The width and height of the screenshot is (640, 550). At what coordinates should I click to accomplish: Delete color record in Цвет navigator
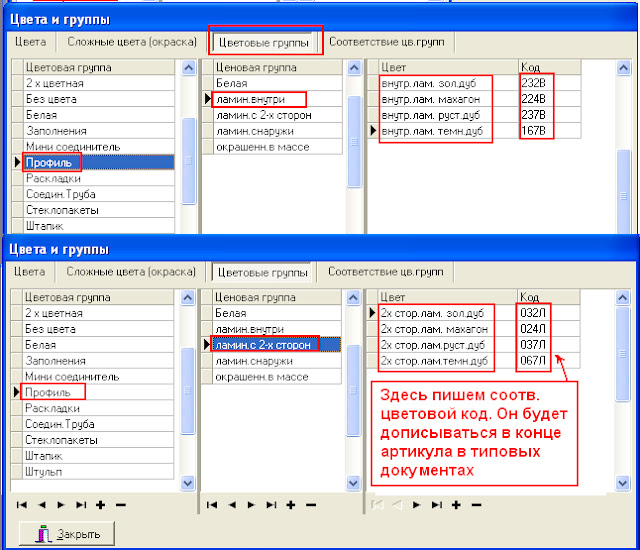point(476,505)
